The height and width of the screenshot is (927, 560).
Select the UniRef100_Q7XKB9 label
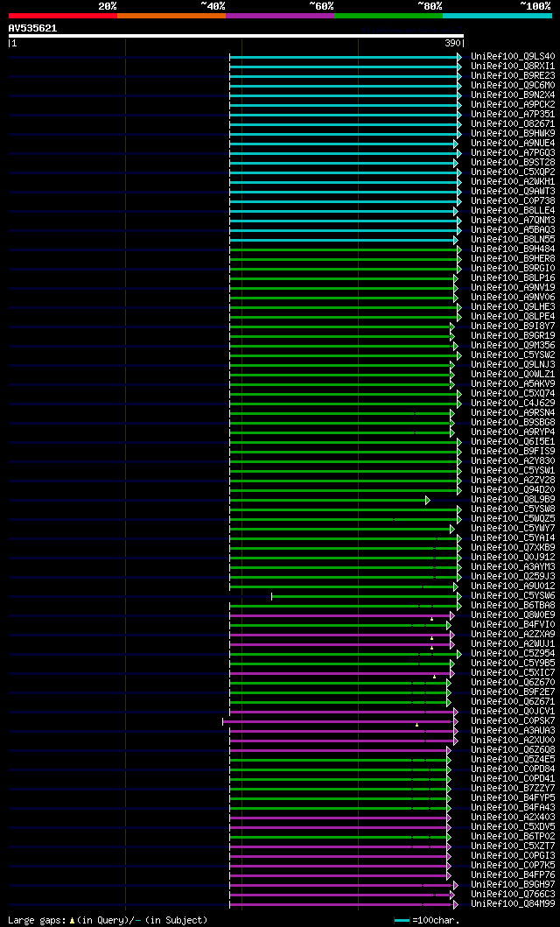click(x=514, y=548)
